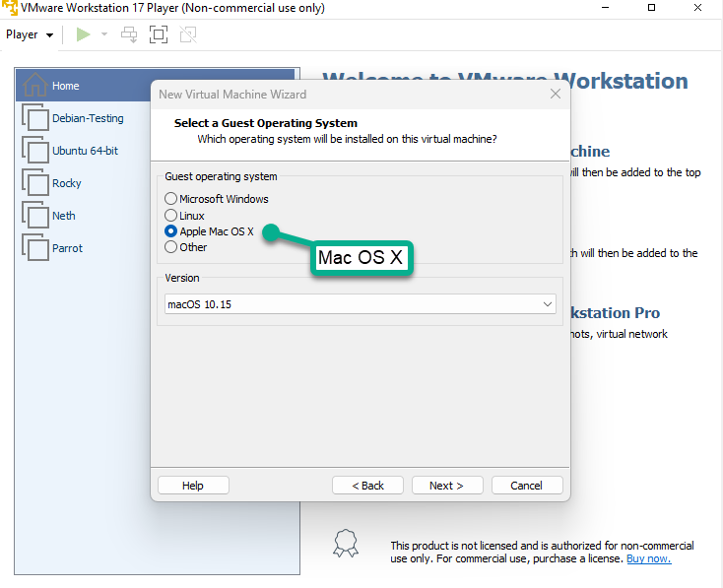The image size is (723, 588).
Task: Open the Player menu dropdown
Action: 30,34
